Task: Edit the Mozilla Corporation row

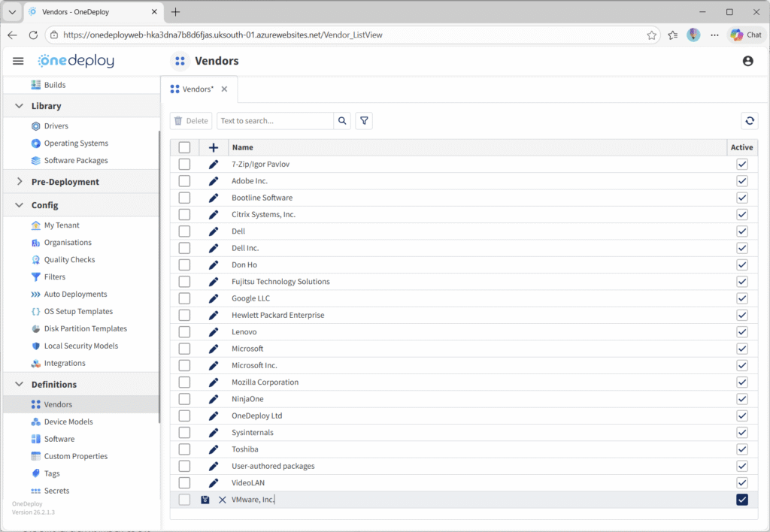Action: click(213, 382)
